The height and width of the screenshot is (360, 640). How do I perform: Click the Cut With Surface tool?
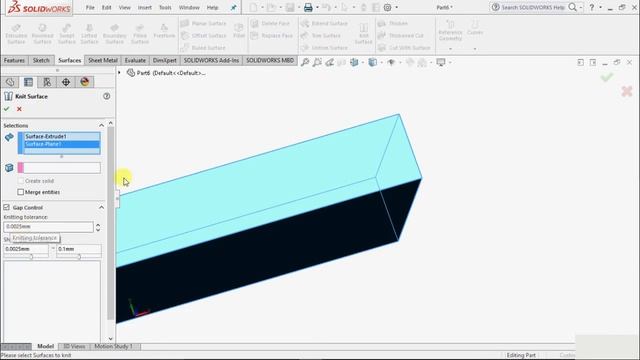(x=404, y=48)
